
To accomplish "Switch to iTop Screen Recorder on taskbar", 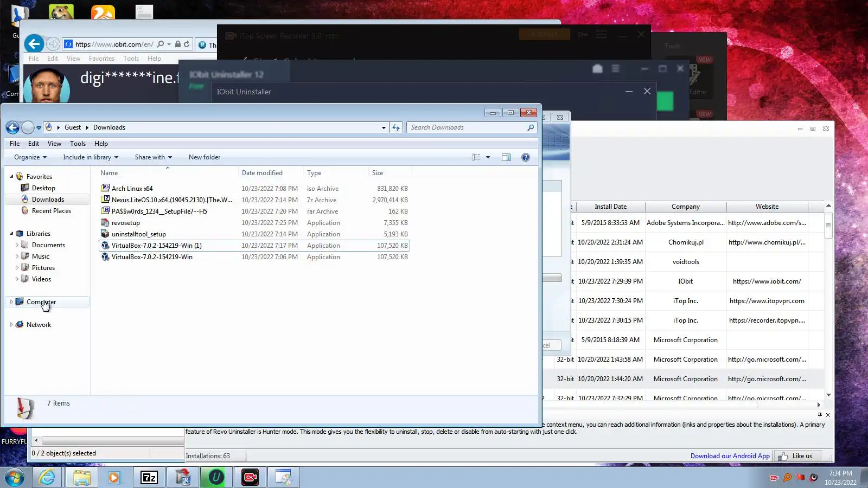I will click(250, 477).
